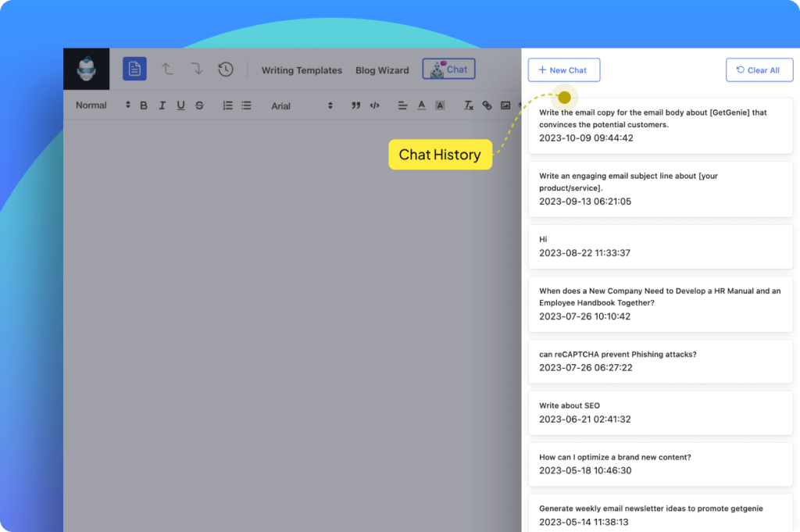The height and width of the screenshot is (532, 800).
Task: Open the reCAPTCHA Phishing attacks chat
Action: pyautogui.click(x=660, y=362)
